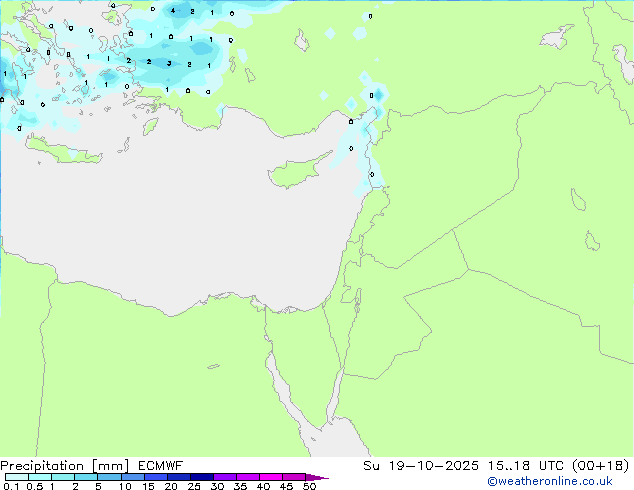Click the 'ECMWF' model label
This screenshot has height=490, width=634.
161,466
